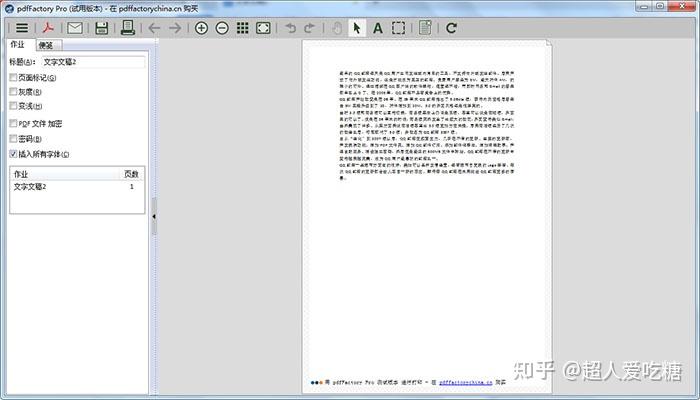Go to next page arrow
Image resolution: width=700 pixels, height=400 pixels.
pyautogui.click(x=175, y=28)
